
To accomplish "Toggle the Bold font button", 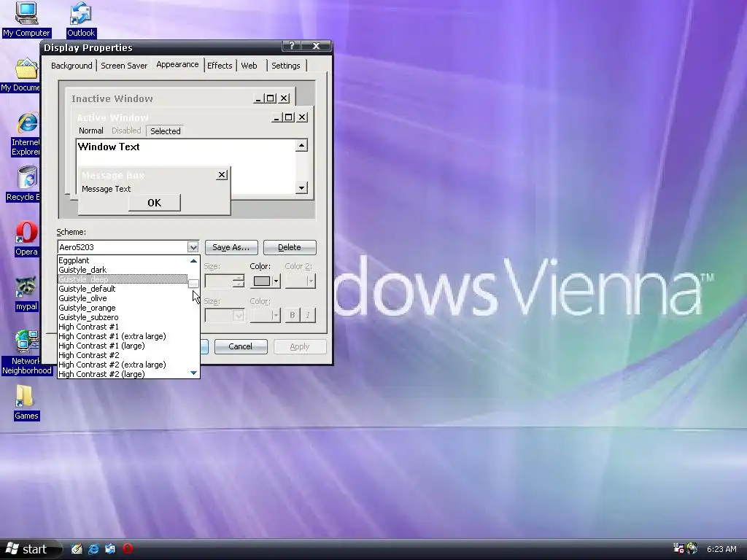I will (x=292, y=315).
